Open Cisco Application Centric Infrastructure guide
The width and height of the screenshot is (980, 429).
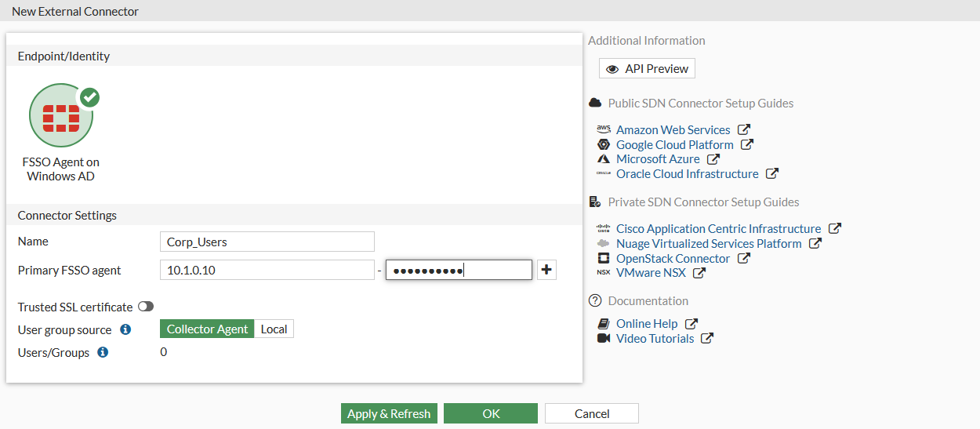tap(718, 228)
